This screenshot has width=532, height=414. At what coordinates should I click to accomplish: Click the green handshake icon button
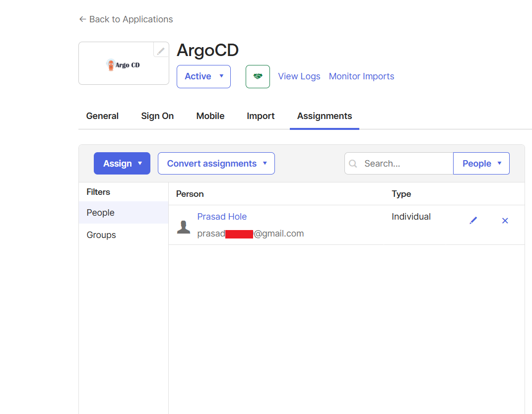[x=258, y=76]
